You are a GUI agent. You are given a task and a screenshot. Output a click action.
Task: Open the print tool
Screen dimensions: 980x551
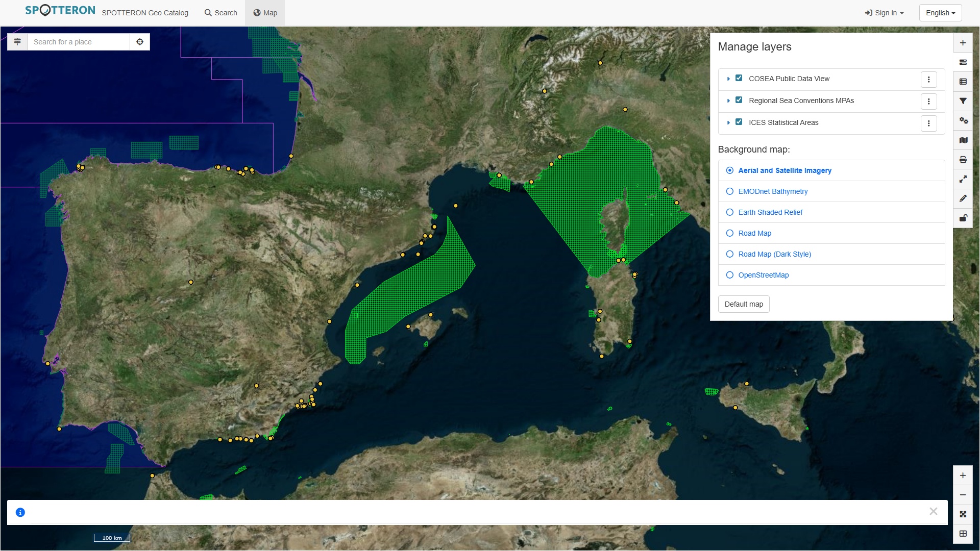(963, 160)
